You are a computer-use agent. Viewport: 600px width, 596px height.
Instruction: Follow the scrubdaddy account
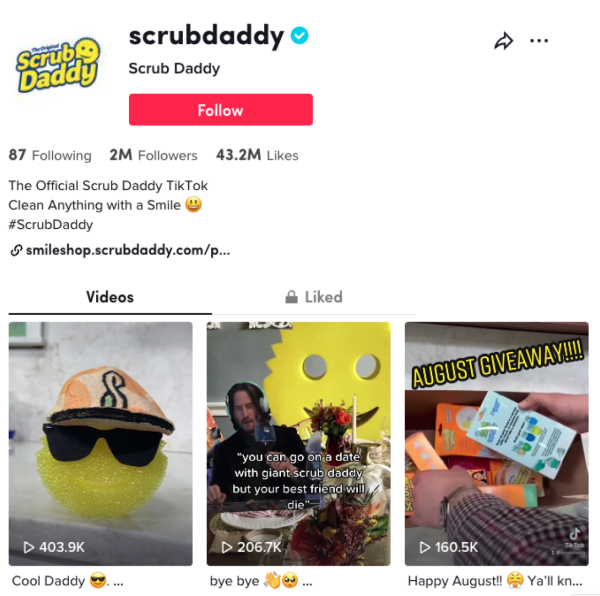click(x=221, y=110)
